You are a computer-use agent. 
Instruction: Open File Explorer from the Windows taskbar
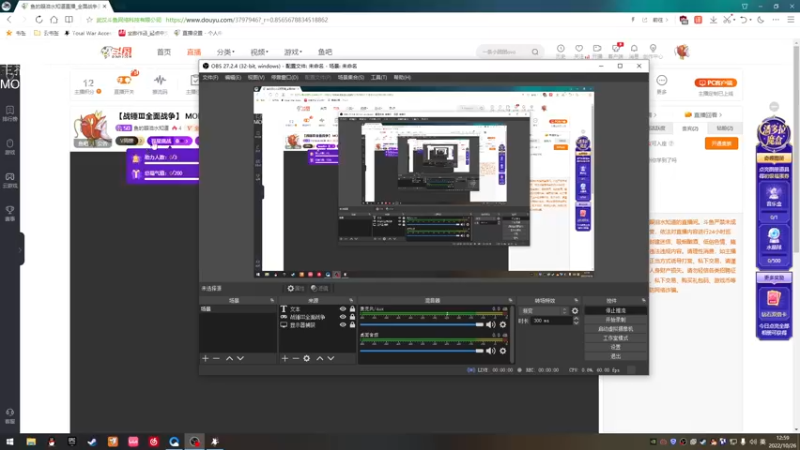click(x=31, y=442)
